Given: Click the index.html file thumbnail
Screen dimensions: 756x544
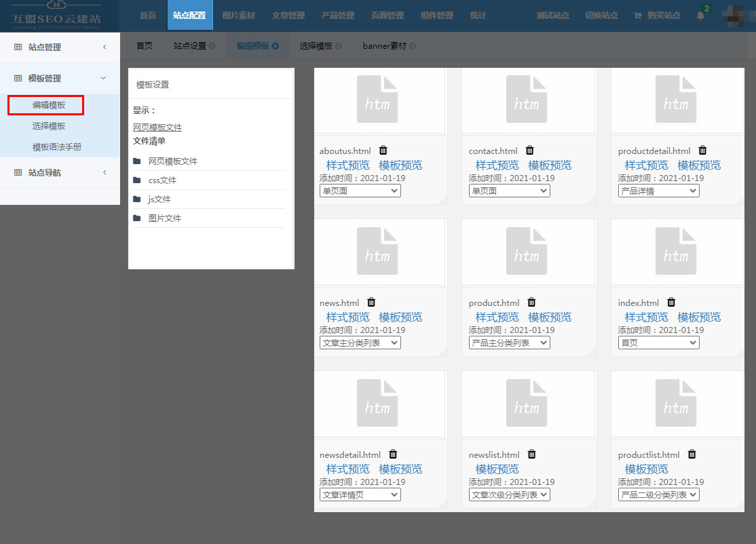Looking at the screenshot, I should (675, 252).
